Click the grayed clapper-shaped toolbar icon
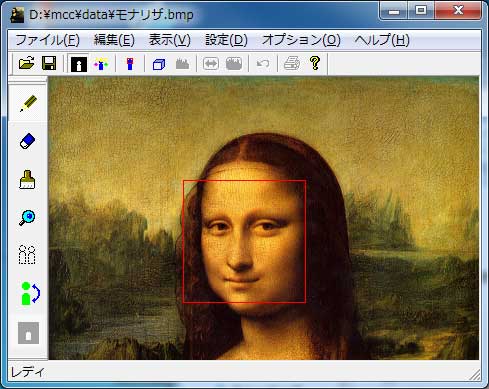Image resolution: width=489 pixels, height=389 pixels. pyautogui.click(x=234, y=63)
